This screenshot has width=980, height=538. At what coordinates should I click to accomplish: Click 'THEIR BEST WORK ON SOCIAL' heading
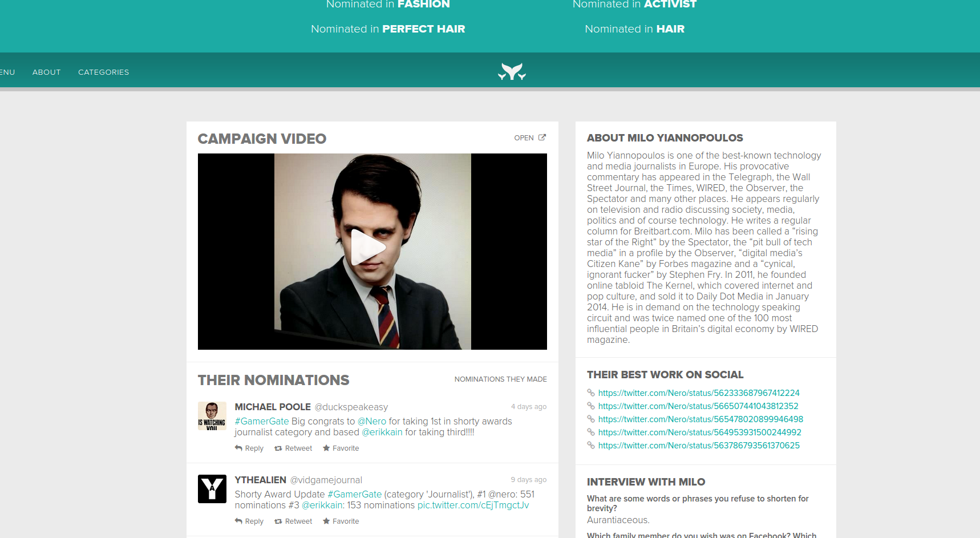(665, 374)
